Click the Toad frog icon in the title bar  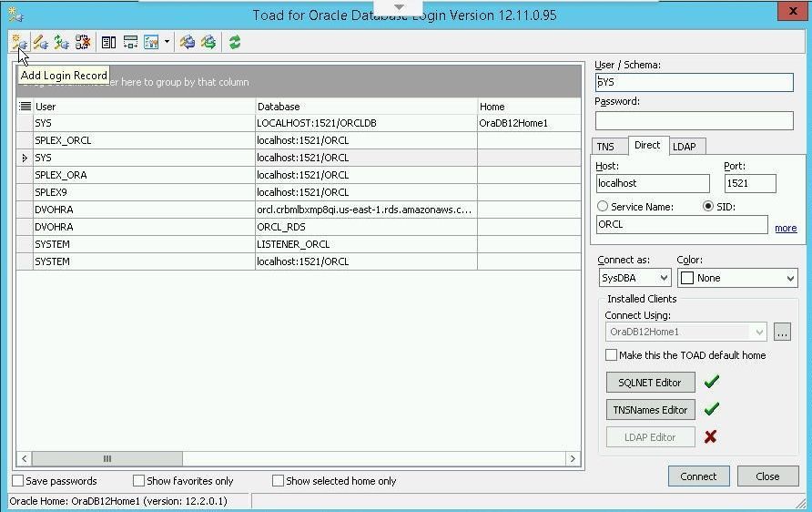(x=15, y=15)
